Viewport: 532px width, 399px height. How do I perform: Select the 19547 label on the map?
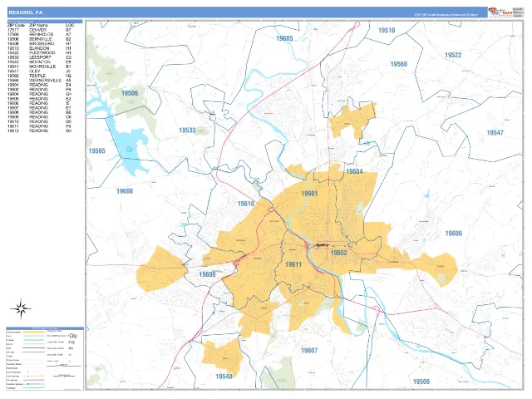coord(495,133)
